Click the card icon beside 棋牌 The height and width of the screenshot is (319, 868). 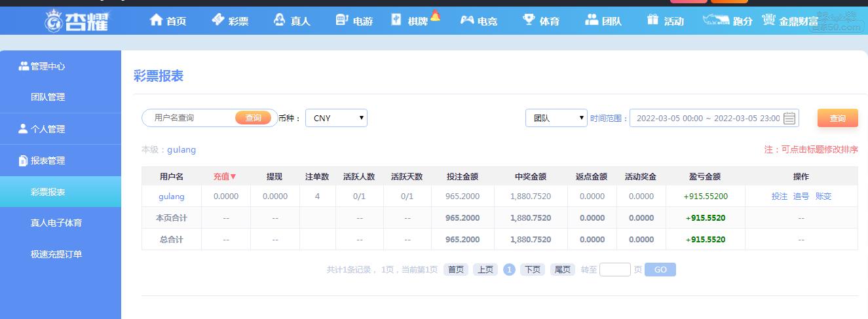(x=396, y=20)
